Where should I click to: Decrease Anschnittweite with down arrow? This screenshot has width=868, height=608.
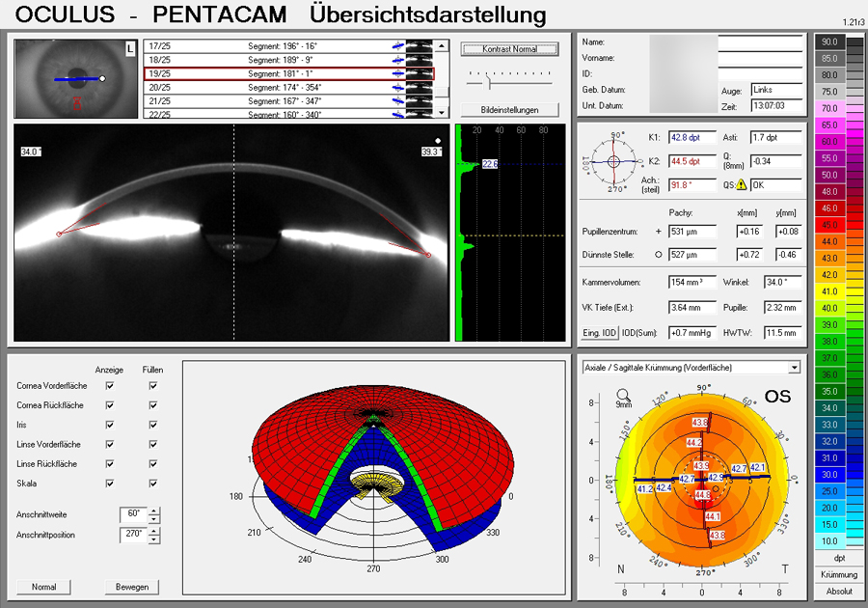(x=154, y=519)
